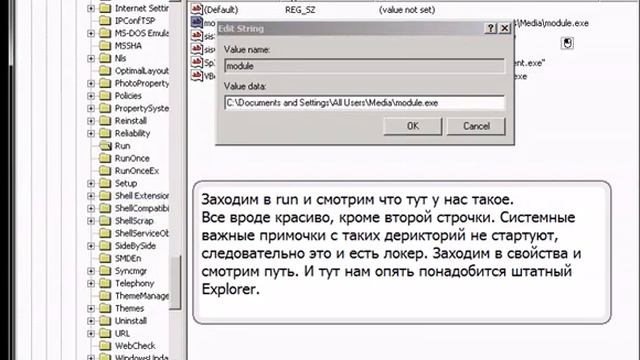The width and height of the screenshot is (640, 360).
Task: Click the Telephony folder icon
Action: 105,283
